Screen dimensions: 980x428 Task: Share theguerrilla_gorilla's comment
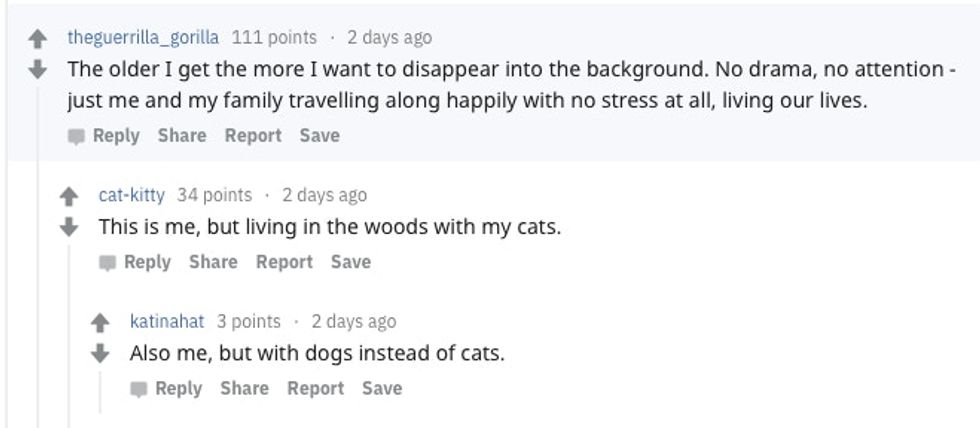click(x=181, y=136)
